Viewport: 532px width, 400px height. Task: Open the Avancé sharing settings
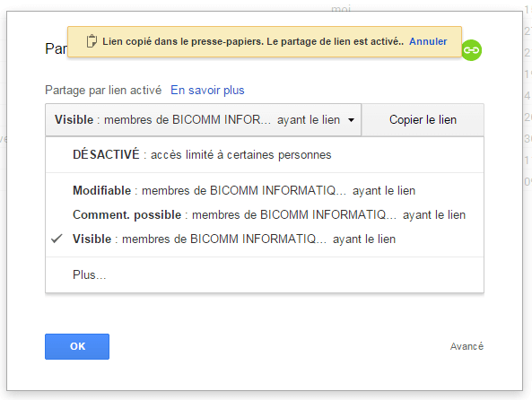tap(467, 346)
